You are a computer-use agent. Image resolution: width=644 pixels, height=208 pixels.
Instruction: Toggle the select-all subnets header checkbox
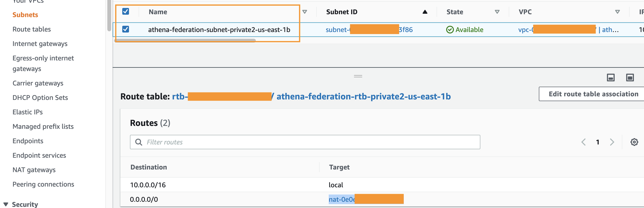(125, 12)
